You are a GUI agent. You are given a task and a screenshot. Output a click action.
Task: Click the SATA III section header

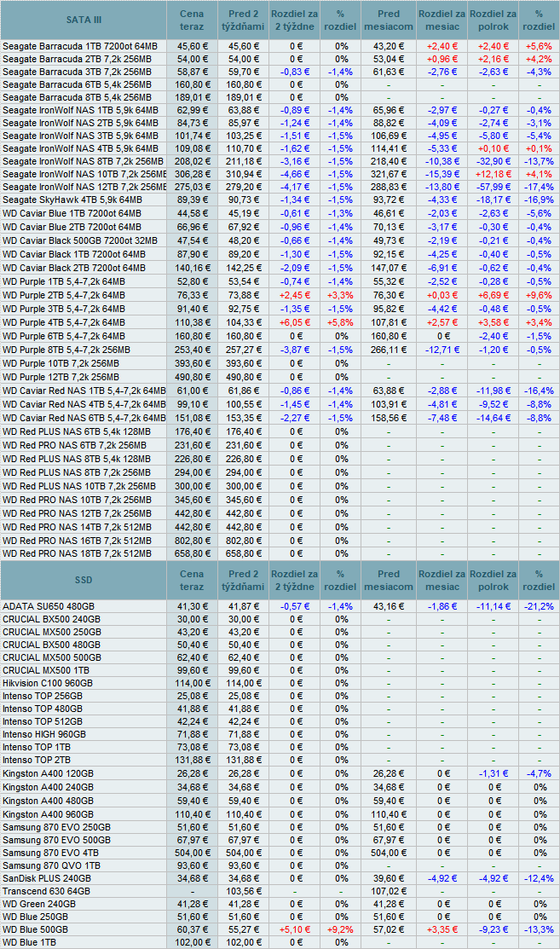pyautogui.click(x=84, y=20)
